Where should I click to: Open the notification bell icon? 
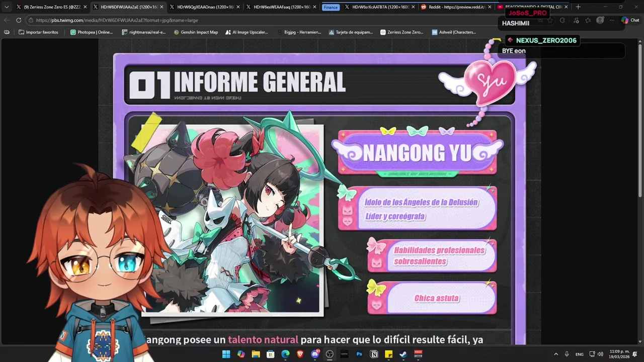pyautogui.click(x=635, y=354)
